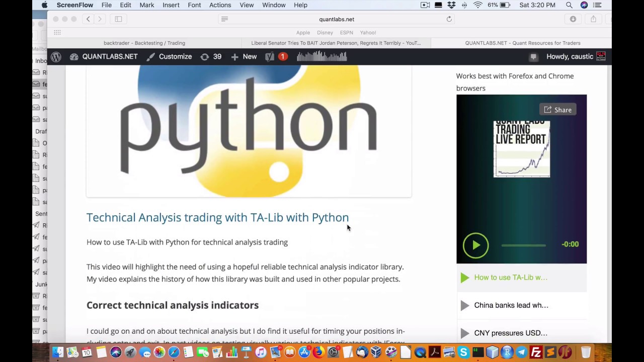Open Notification Center

(x=597, y=5)
